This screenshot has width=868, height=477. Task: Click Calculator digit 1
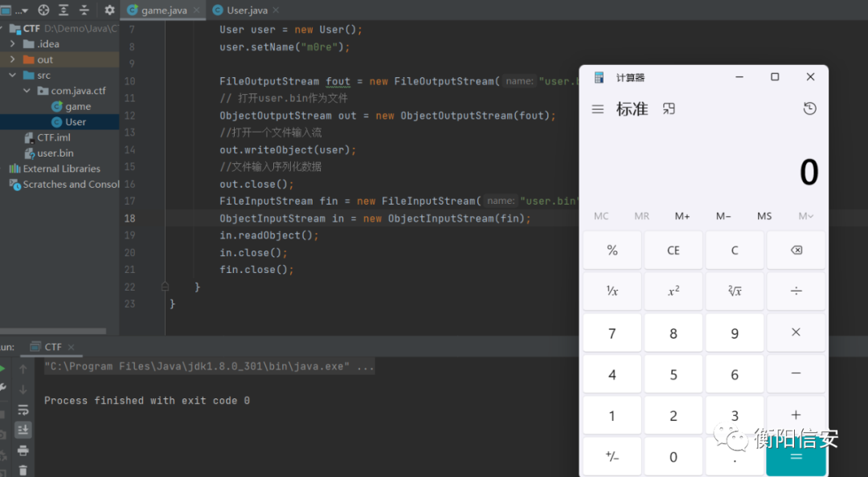612,416
